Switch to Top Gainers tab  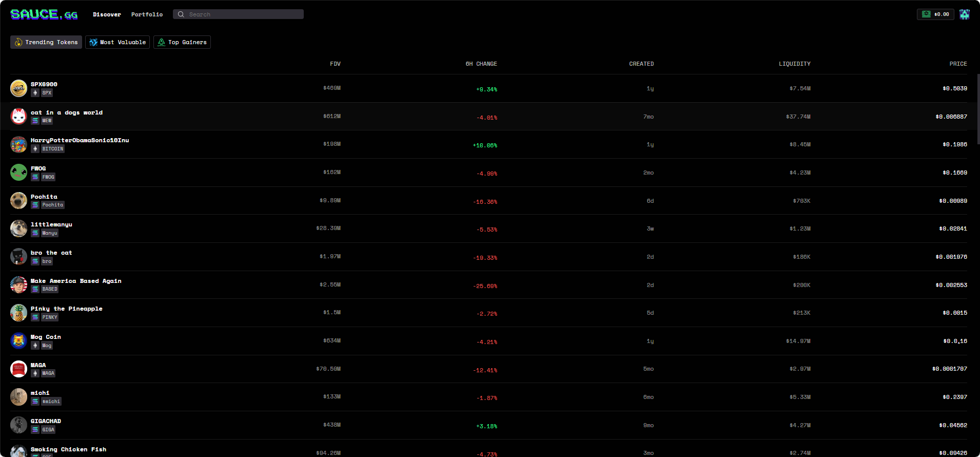[x=182, y=42]
